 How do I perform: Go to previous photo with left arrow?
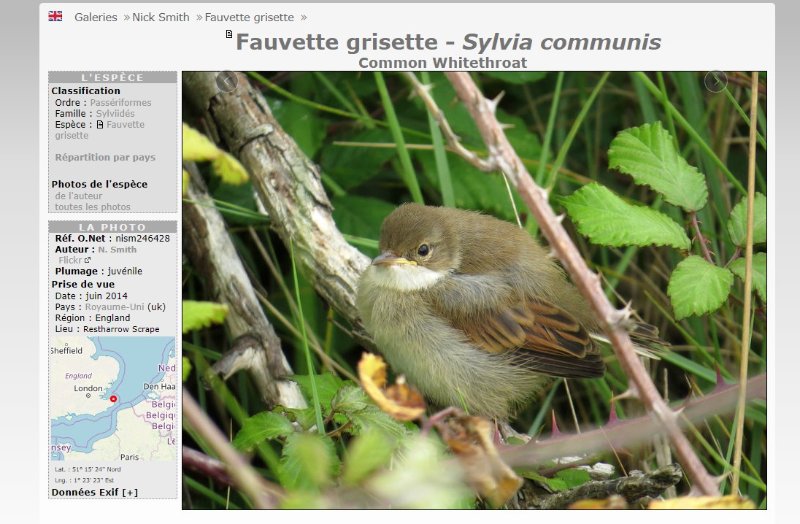227,81
